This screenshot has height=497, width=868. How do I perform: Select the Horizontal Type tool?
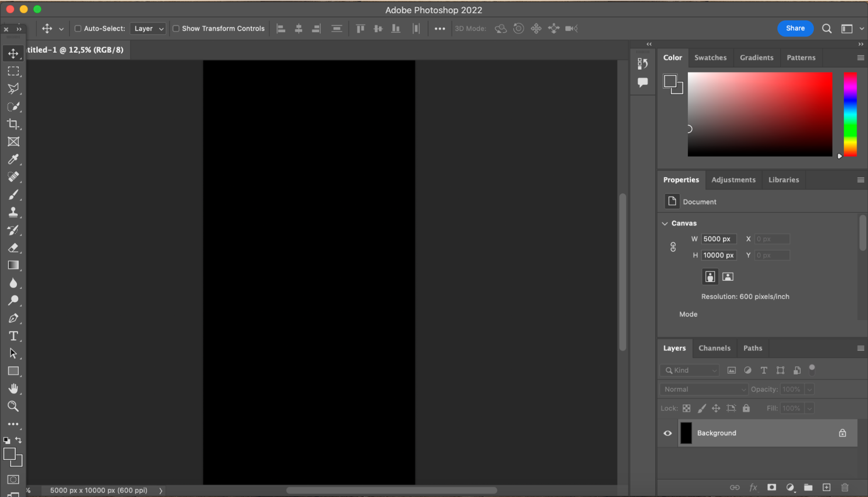click(x=13, y=336)
